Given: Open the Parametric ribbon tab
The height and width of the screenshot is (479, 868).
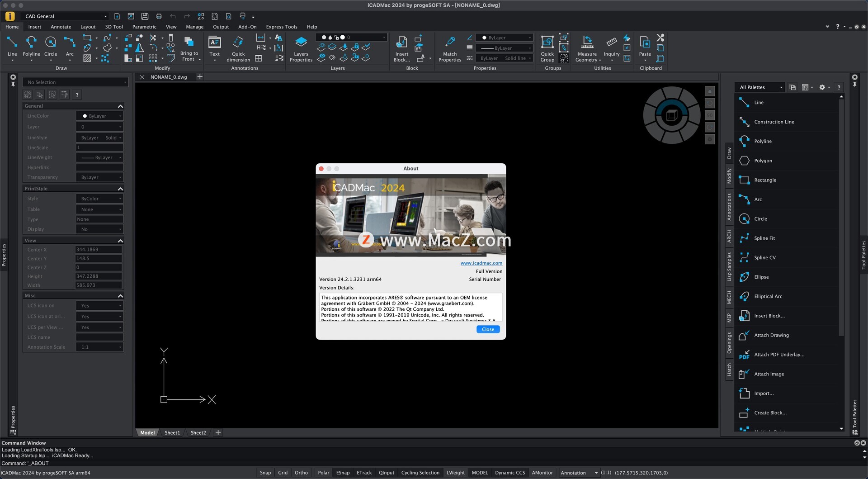Looking at the screenshot, I should (x=144, y=27).
